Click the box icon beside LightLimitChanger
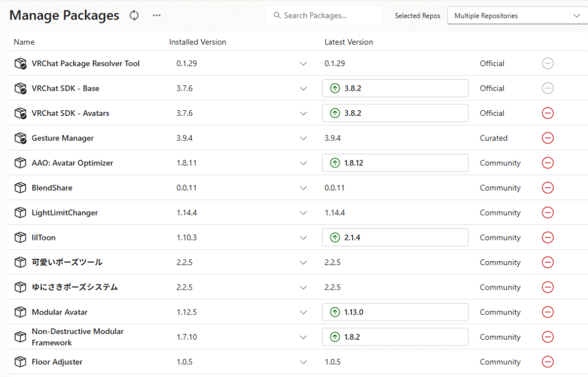Screen dimensions: 588x377 pos(20,212)
